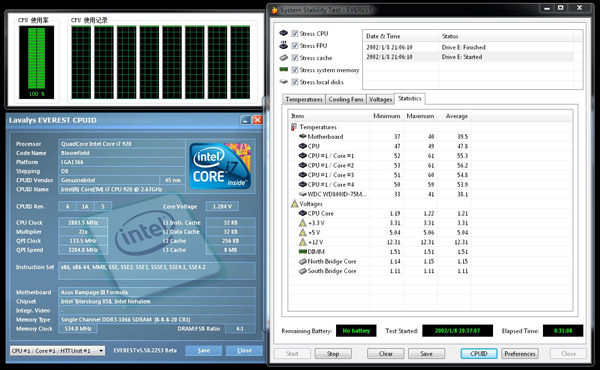Click Save in the EVEREST CPUID window
The width and height of the screenshot is (600, 370).
(204, 350)
